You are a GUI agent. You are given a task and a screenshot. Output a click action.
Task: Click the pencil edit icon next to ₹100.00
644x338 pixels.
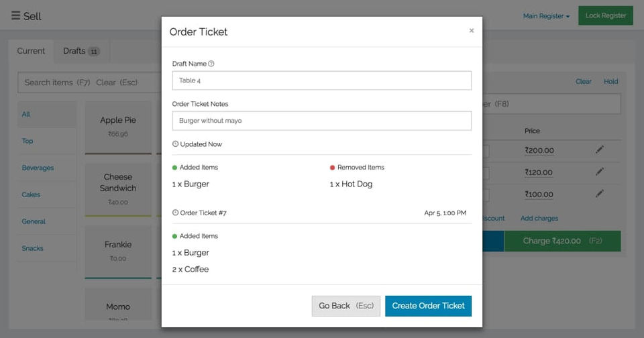pyautogui.click(x=599, y=194)
